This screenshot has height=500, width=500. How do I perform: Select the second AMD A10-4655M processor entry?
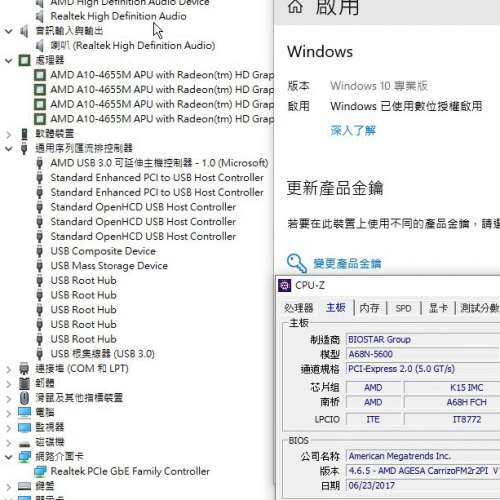(x=162, y=90)
